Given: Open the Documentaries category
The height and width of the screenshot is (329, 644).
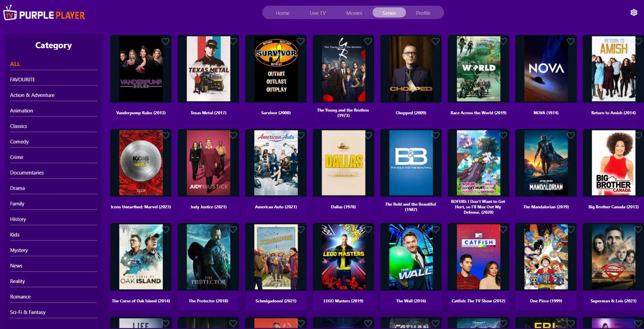Looking at the screenshot, I should point(54,173).
